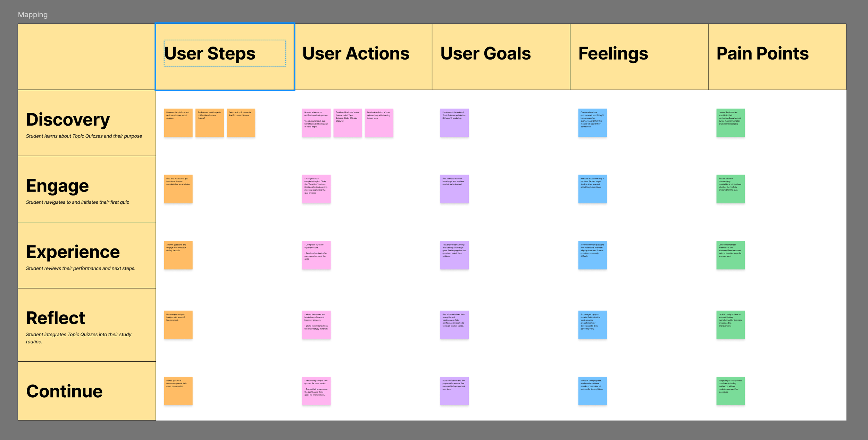Click pink sticky mentioning "Take Quiz" button
Screen dimensions: 868x440
[x=316, y=189]
